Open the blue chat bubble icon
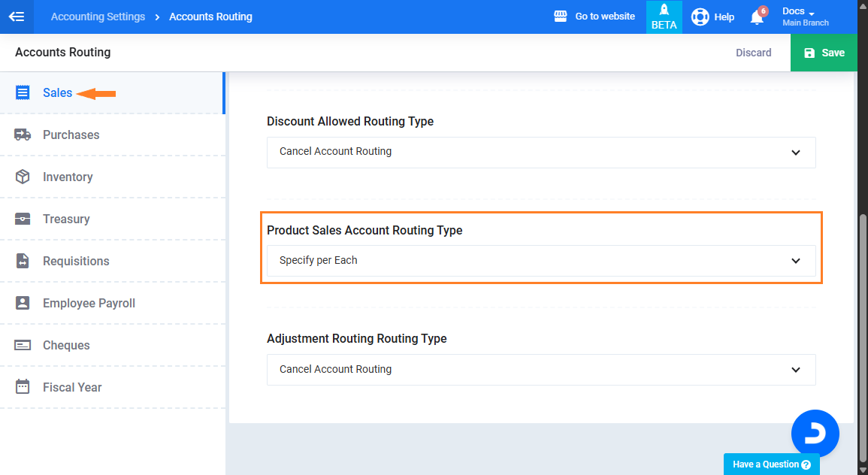Viewport: 868px width, 475px height. click(x=815, y=434)
